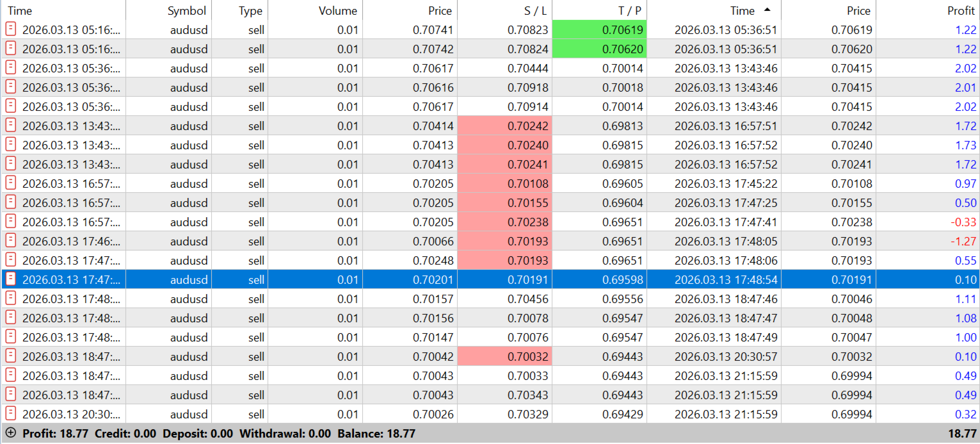The width and height of the screenshot is (980, 444).
Task: Select the order icon of row with S/L 0.70241
Action: click(11, 164)
